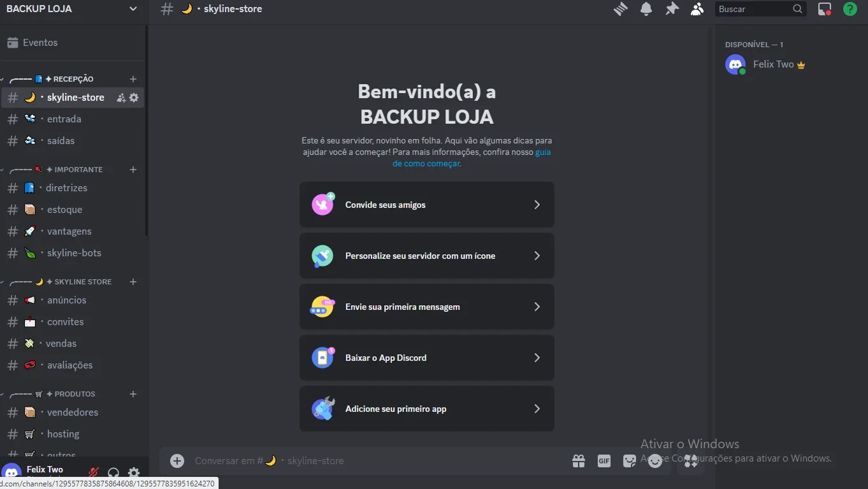Open the emoji picker
This screenshot has width=868, height=489.
pyautogui.click(x=655, y=461)
